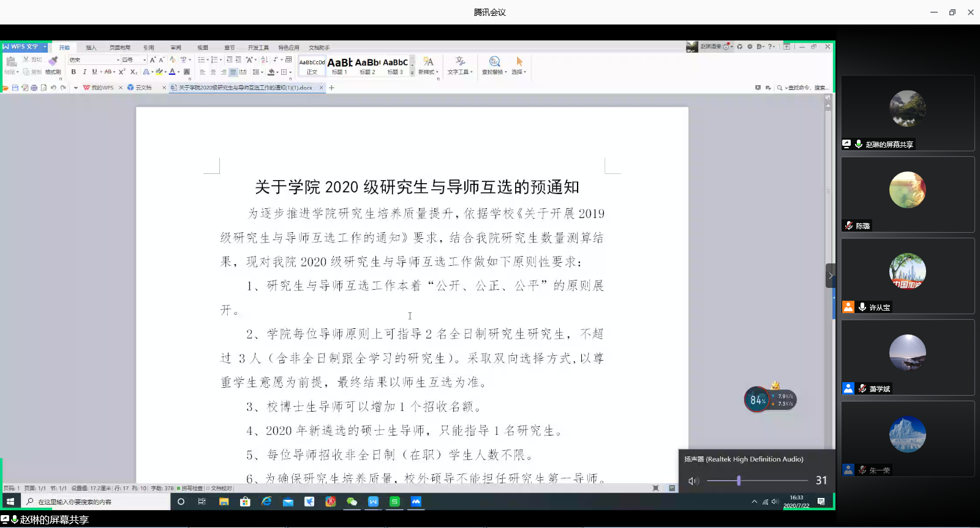The width and height of the screenshot is (980, 528).
Task: Switch to the 开发工具 ribbon tab
Action: (x=258, y=48)
